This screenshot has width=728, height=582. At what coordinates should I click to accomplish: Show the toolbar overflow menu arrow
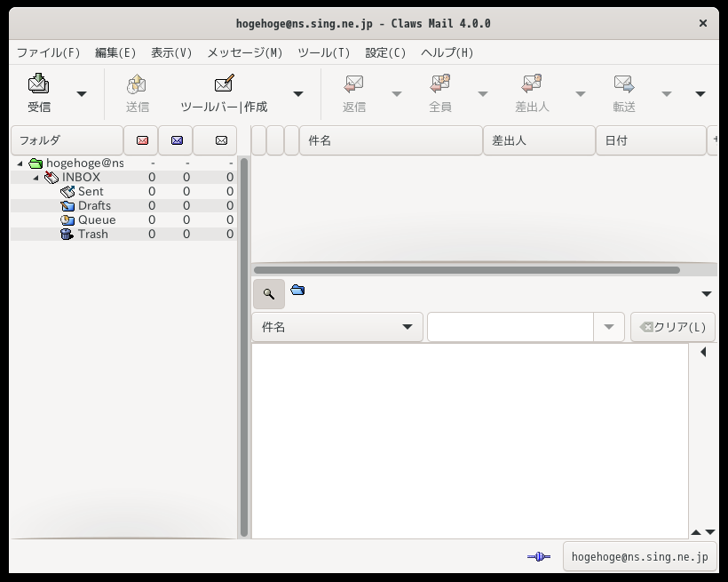coord(700,94)
